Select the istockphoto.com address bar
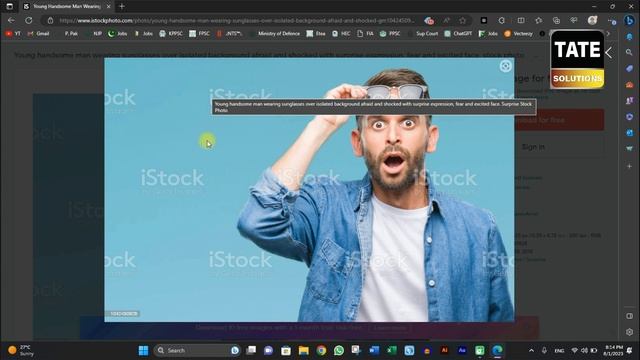This screenshot has width=640, height=360. click(237, 20)
